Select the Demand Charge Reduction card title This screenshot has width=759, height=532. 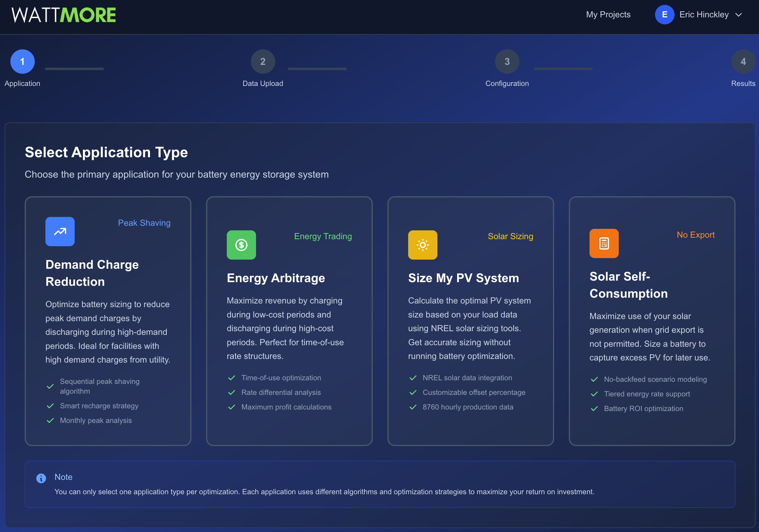(x=92, y=273)
